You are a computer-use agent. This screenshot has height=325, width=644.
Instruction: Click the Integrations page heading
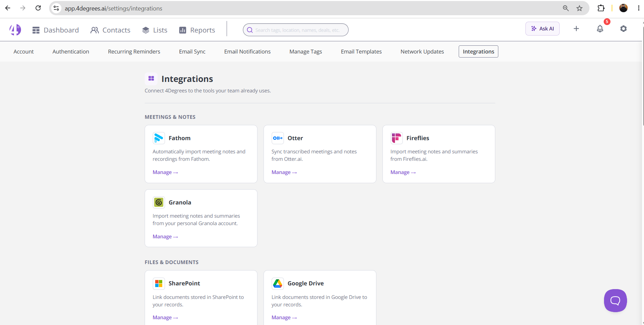(187, 79)
